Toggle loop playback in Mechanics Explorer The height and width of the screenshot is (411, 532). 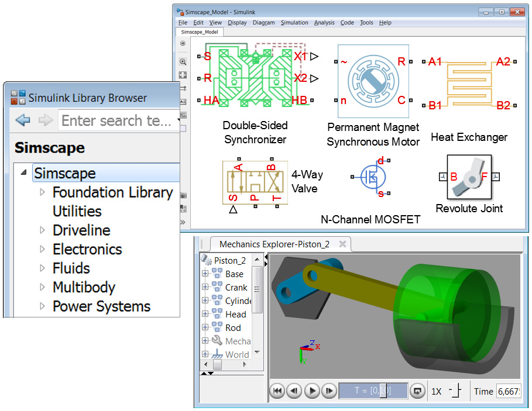417,391
